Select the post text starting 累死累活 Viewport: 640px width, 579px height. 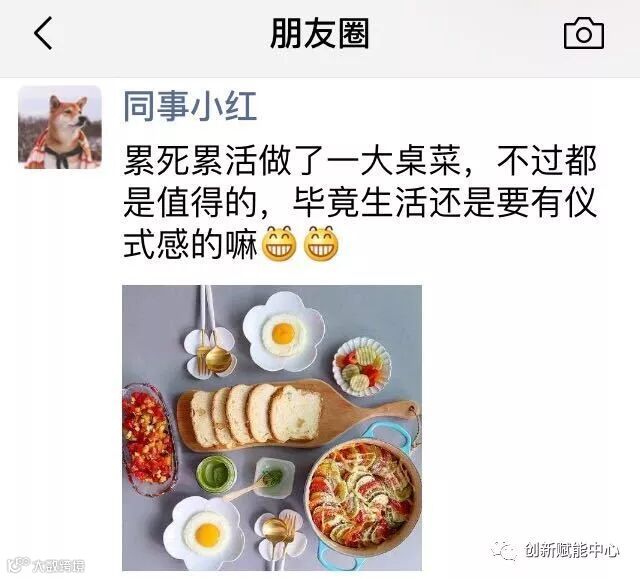click(x=360, y=203)
